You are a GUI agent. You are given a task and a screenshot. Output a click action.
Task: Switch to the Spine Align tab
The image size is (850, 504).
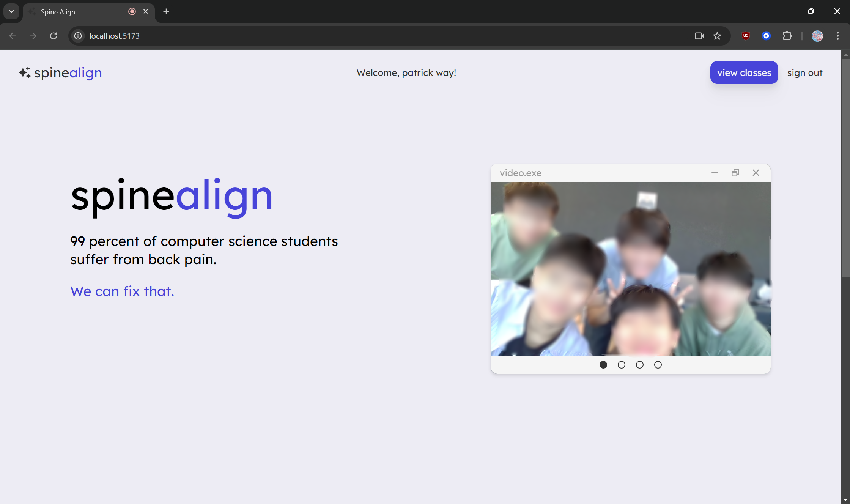(x=76, y=12)
